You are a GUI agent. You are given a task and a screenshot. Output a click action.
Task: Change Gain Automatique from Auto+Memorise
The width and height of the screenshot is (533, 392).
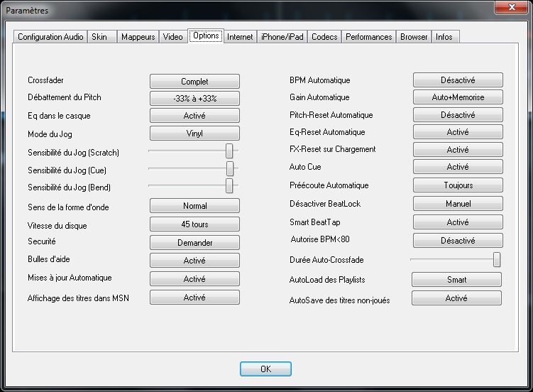pos(458,97)
